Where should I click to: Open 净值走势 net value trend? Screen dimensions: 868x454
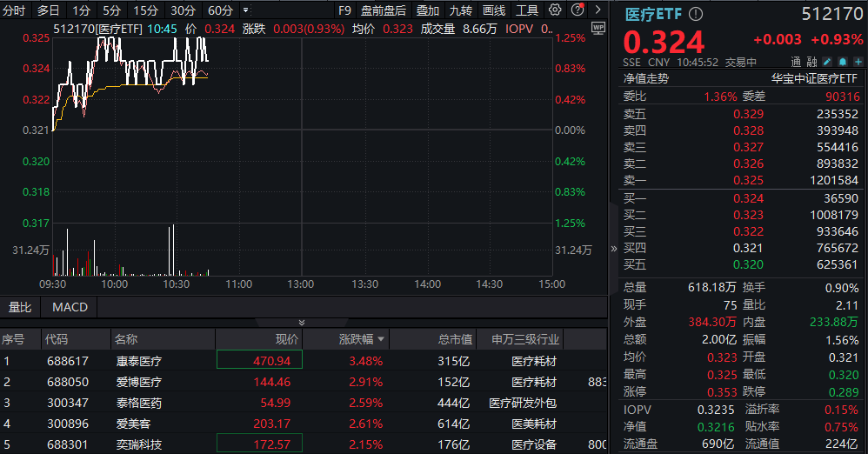point(645,78)
